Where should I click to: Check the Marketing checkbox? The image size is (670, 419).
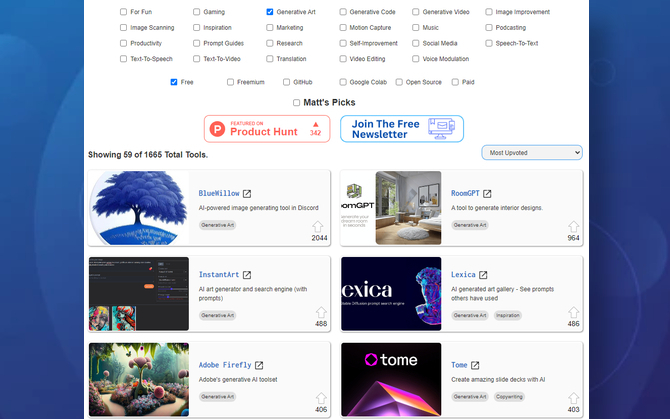tap(270, 28)
